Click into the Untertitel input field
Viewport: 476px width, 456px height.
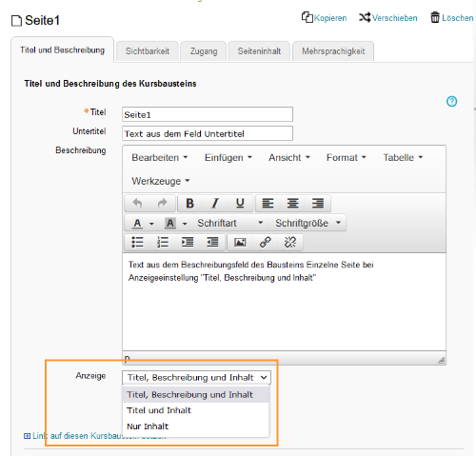(208, 133)
